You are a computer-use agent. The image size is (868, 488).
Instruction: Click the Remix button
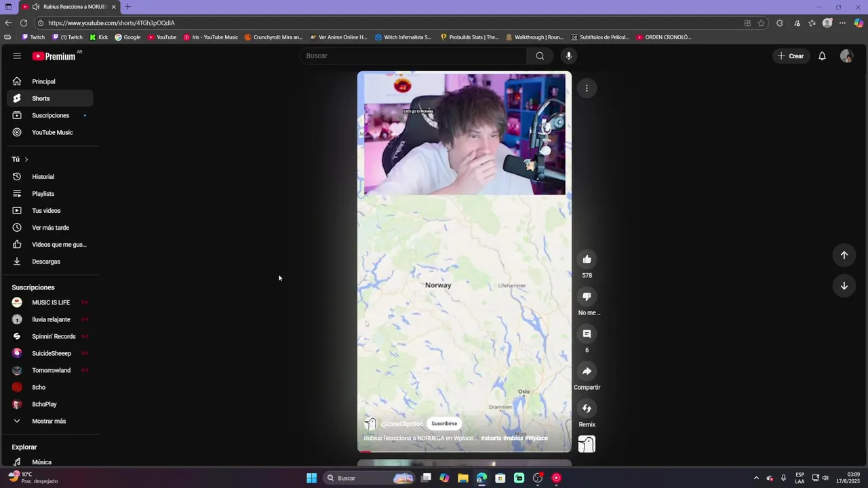pos(587,408)
